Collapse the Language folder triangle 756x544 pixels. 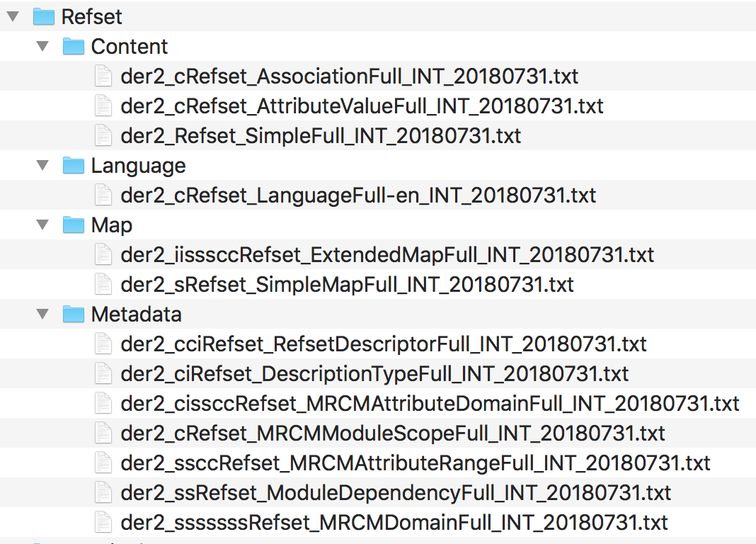click(43, 166)
